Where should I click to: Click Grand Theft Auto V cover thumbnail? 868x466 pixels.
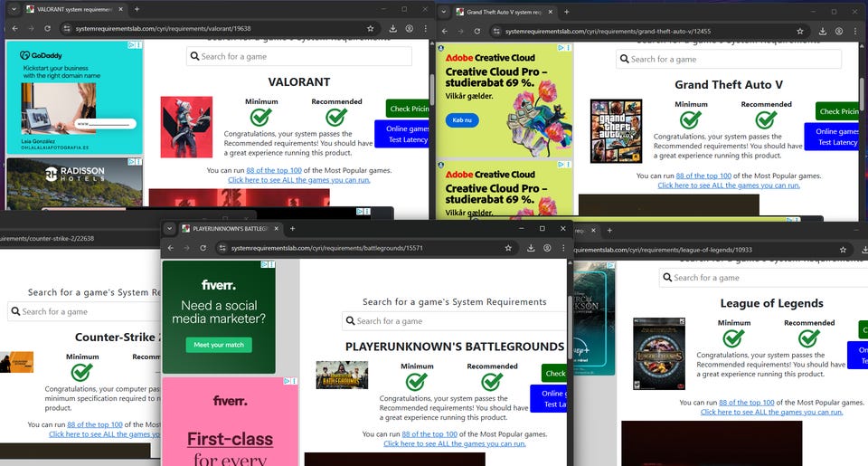616,131
